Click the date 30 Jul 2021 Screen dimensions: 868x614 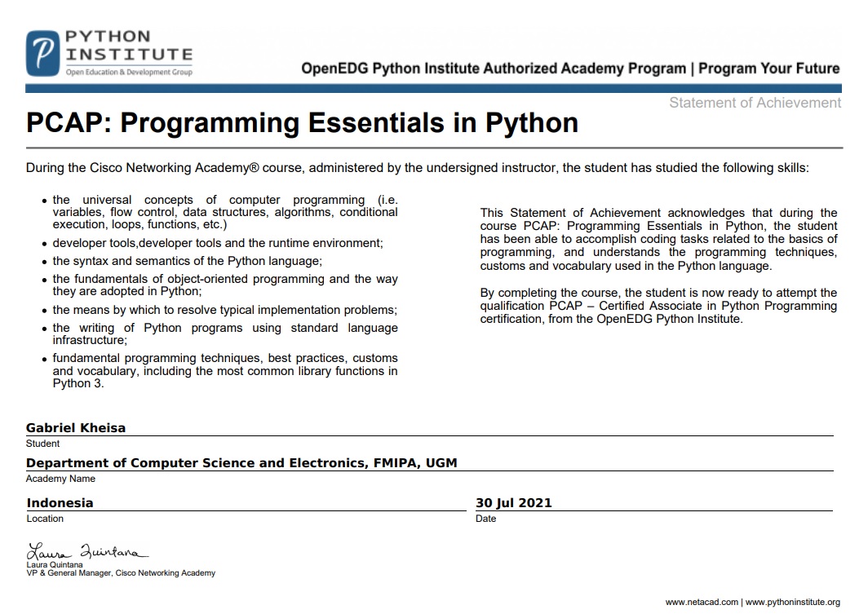[513, 503]
